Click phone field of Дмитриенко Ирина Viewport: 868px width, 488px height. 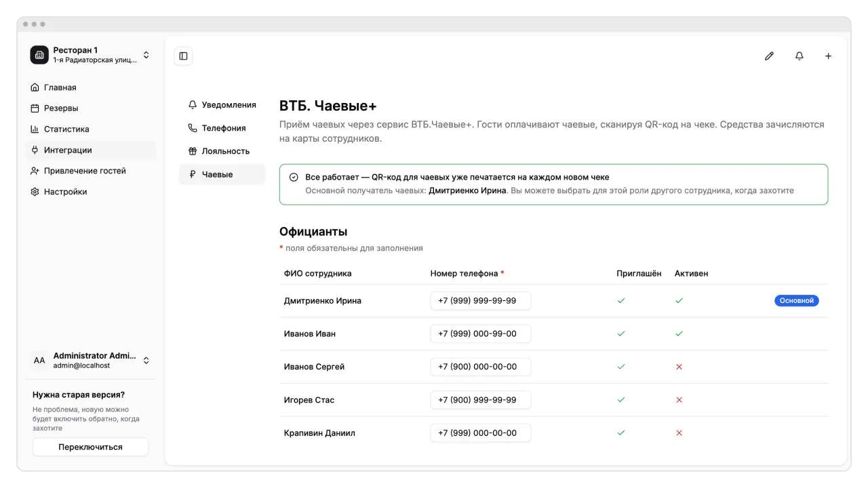[481, 301]
